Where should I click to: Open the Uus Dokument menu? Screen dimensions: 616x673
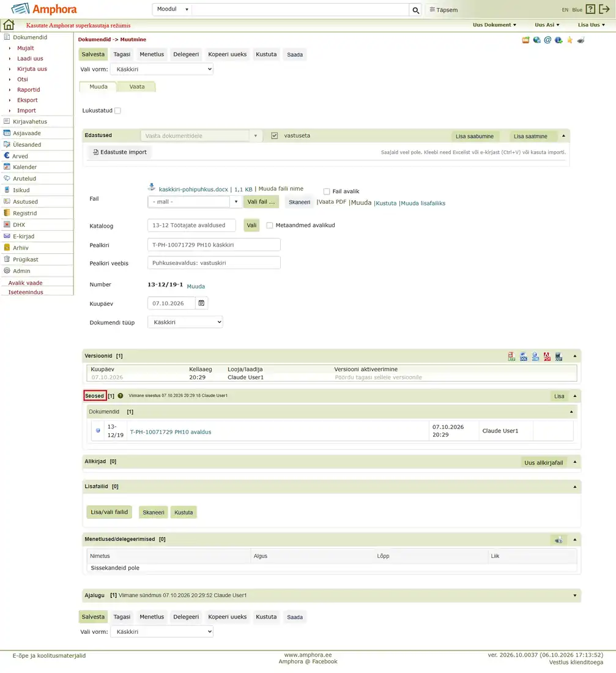click(494, 25)
